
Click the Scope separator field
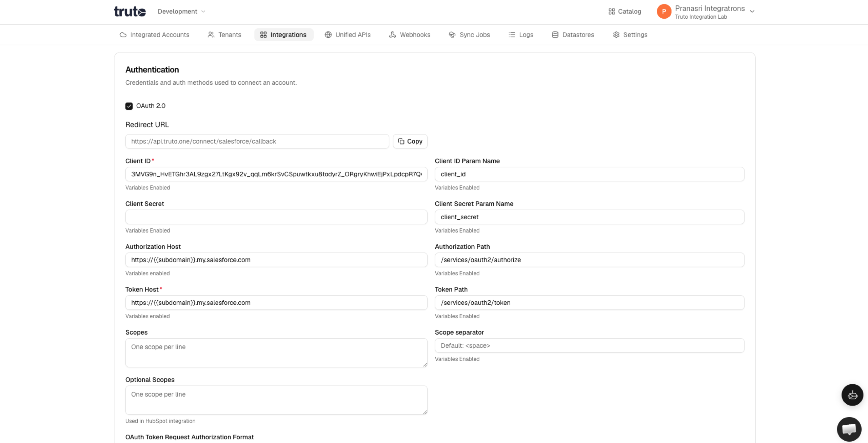tap(589, 346)
